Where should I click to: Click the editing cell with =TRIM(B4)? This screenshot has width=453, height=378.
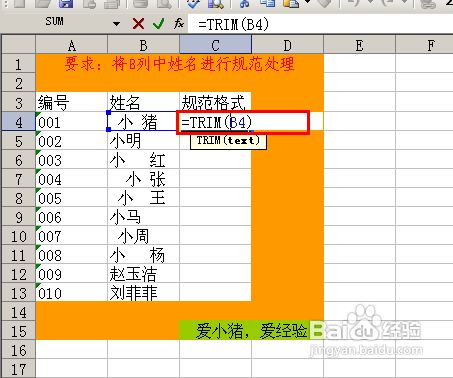(243, 122)
